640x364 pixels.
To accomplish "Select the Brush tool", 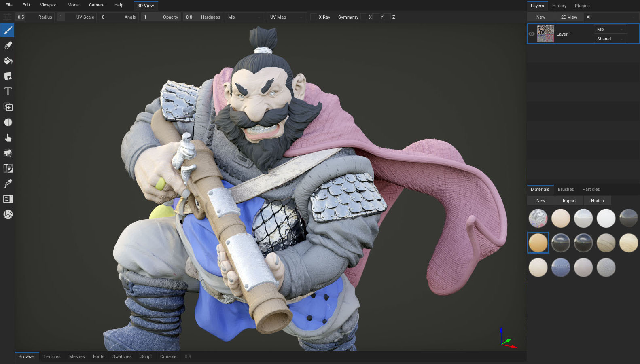I will click(x=8, y=30).
